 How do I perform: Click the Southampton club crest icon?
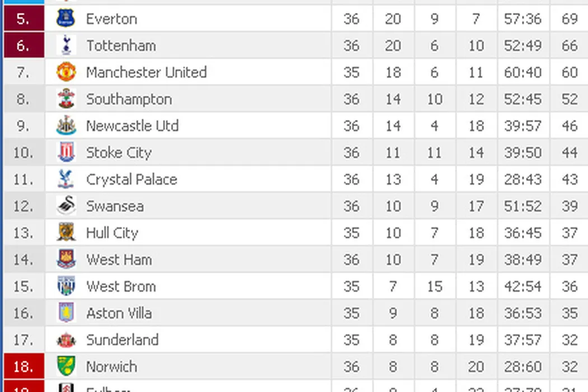click(66, 99)
